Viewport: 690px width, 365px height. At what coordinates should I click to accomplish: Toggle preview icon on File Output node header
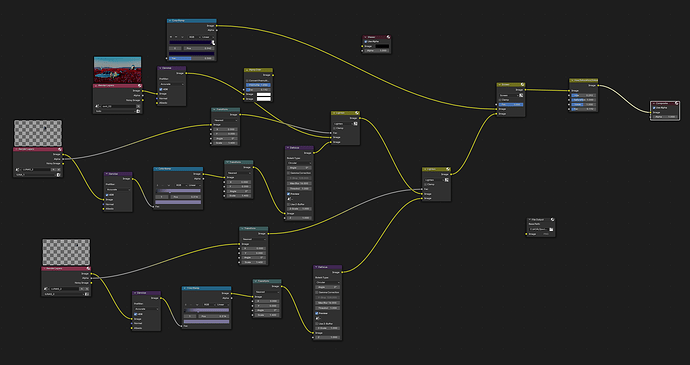(x=552, y=219)
